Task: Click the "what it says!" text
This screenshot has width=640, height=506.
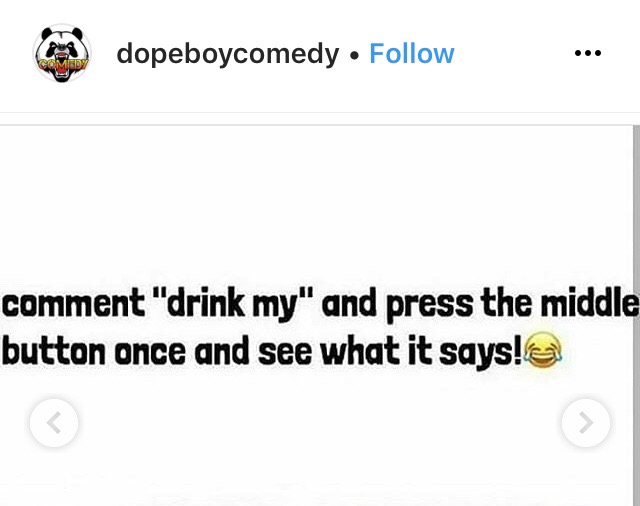Action: pos(421,351)
